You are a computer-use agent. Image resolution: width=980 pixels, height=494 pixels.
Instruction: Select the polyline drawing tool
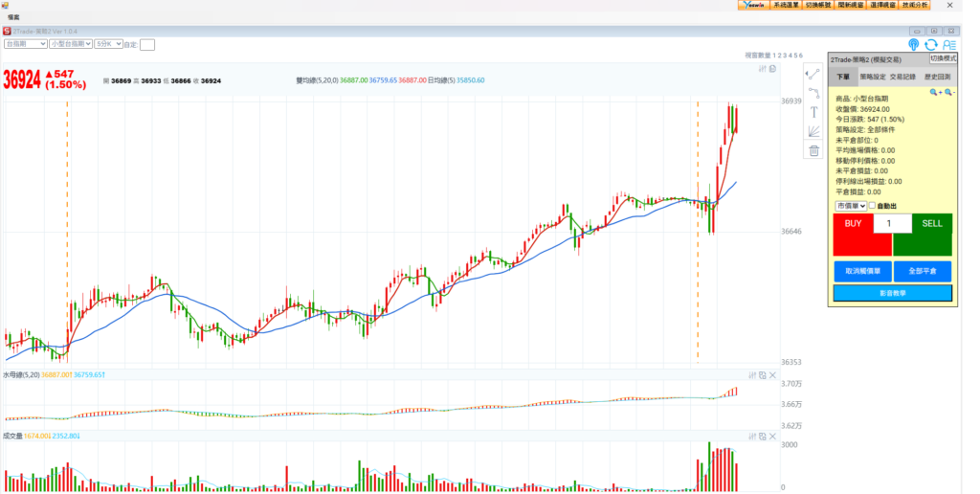[813, 93]
